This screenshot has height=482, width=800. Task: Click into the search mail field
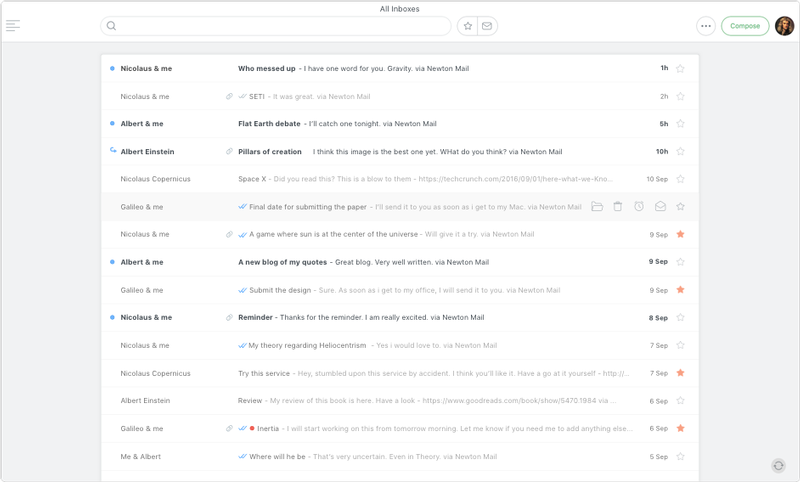point(280,26)
